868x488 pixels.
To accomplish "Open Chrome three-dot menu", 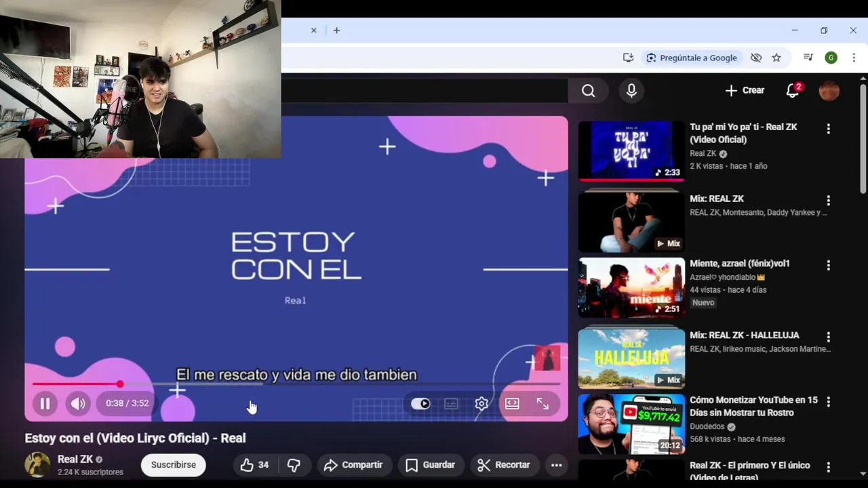I will (854, 58).
